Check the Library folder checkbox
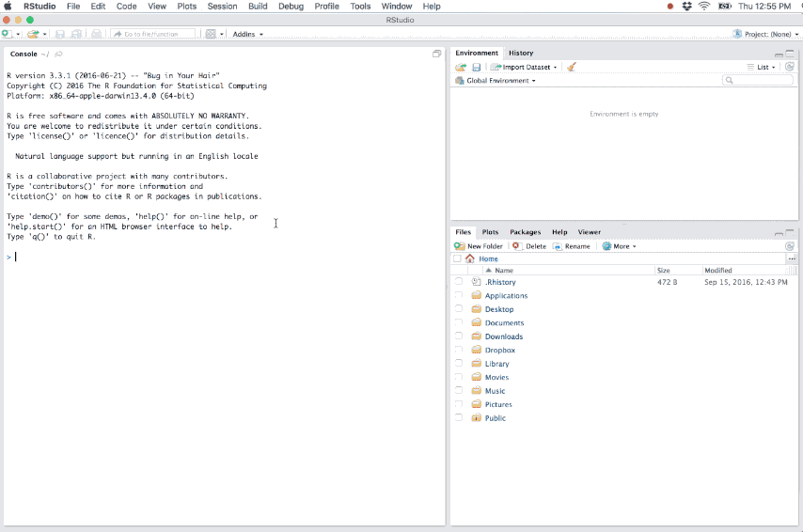This screenshot has width=803, height=532. point(459,363)
